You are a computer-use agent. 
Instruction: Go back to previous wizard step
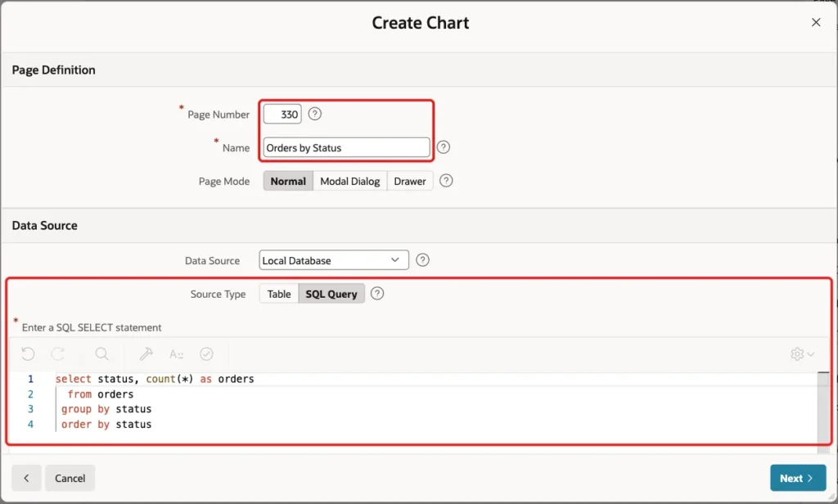point(26,479)
